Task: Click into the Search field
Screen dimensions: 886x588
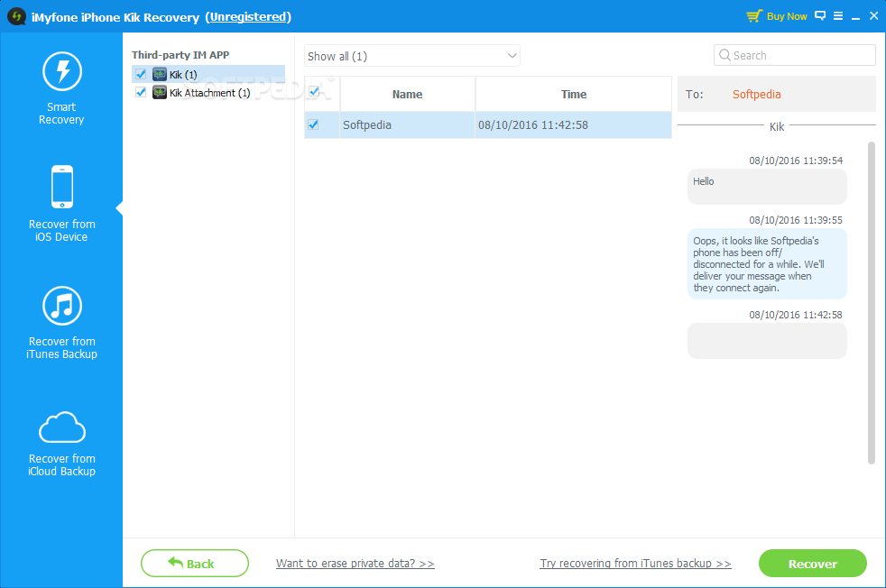Action: pos(795,55)
